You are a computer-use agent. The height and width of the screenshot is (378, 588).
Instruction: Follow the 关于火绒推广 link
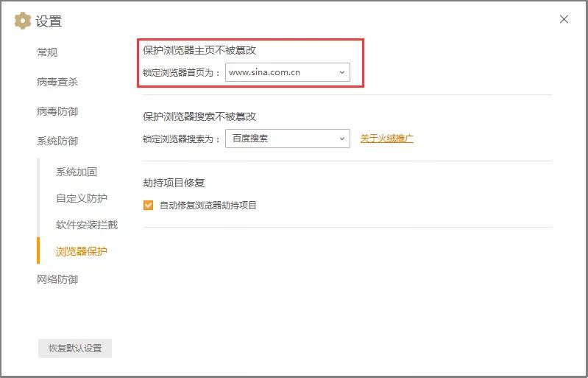[387, 139]
